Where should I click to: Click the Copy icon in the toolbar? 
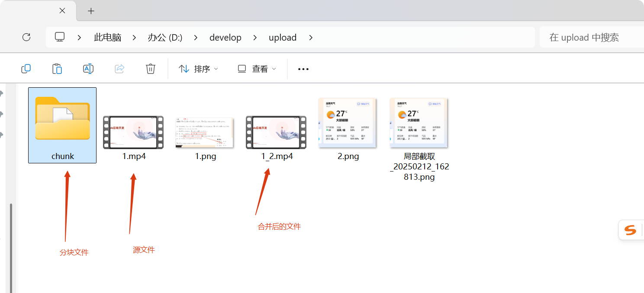tap(26, 68)
